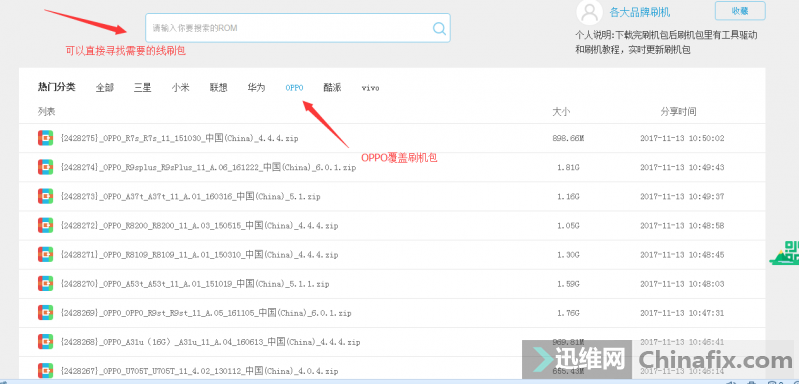Click the date 2017-11-13 10:50:02
799x384 pixels.
(682, 138)
